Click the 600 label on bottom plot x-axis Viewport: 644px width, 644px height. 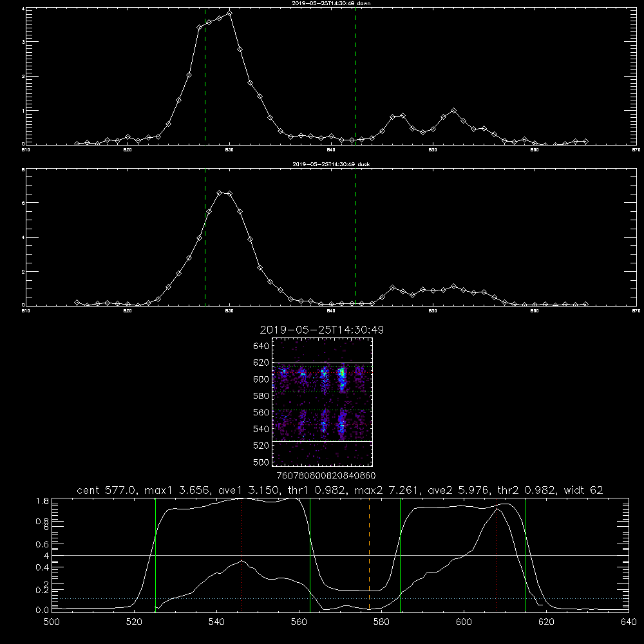[x=464, y=622]
